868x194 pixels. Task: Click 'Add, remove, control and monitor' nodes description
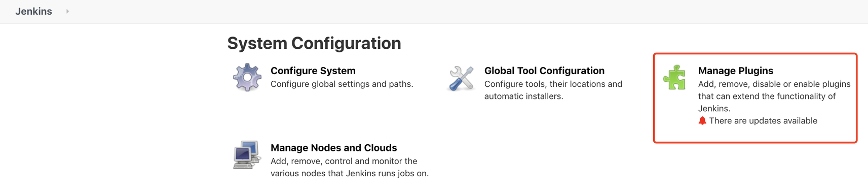(x=344, y=161)
